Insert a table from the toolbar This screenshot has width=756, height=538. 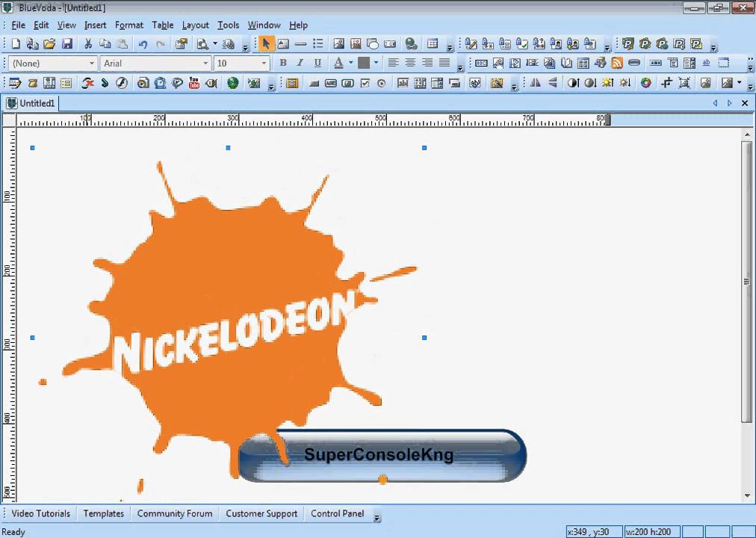[433, 44]
